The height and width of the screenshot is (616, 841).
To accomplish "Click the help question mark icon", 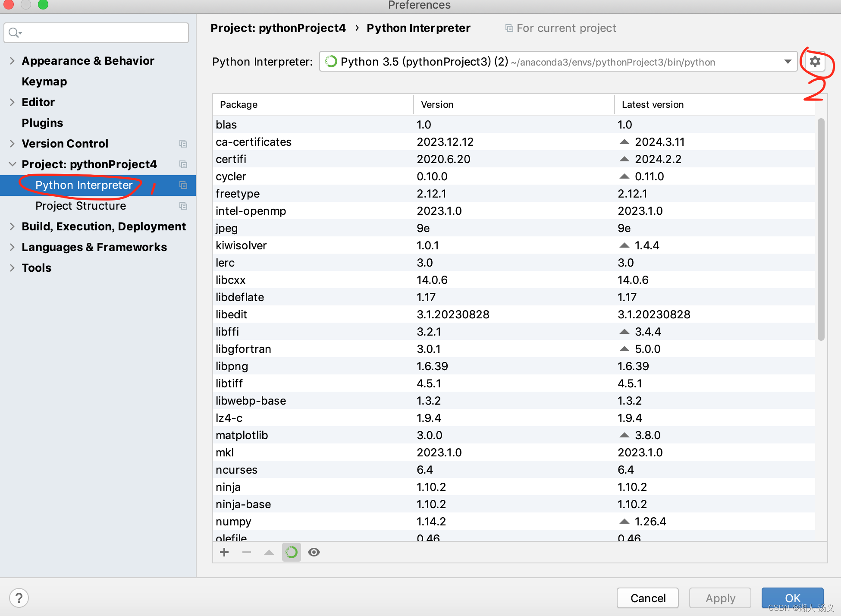I will point(19,598).
